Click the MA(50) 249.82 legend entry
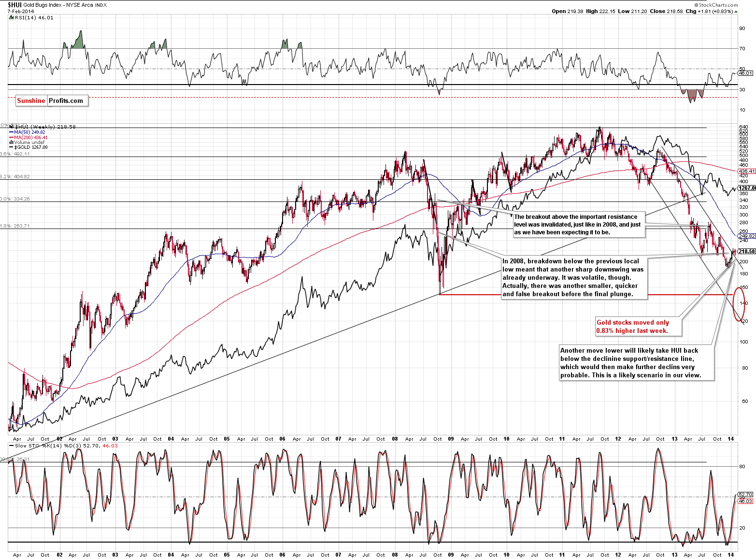This screenshot has width=756, height=559. pyautogui.click(x=28, y=132)
